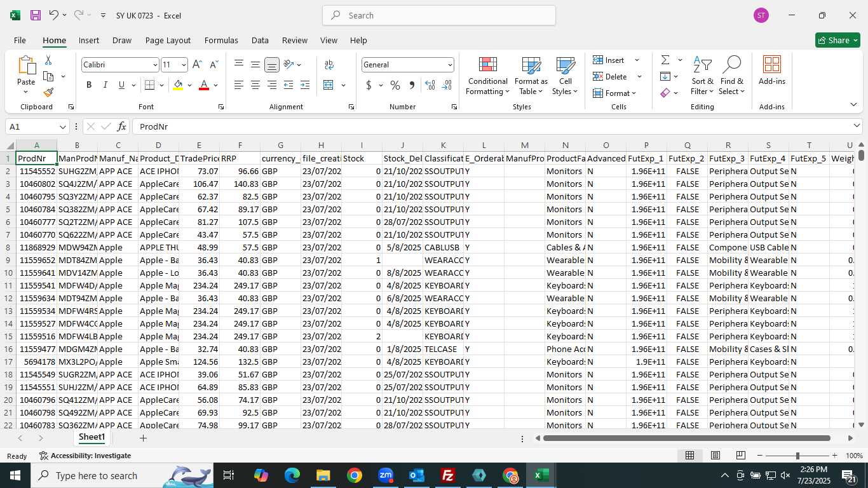Toggle bottom align button
This screenshot has width=868, height=488.
coord(271,64)
